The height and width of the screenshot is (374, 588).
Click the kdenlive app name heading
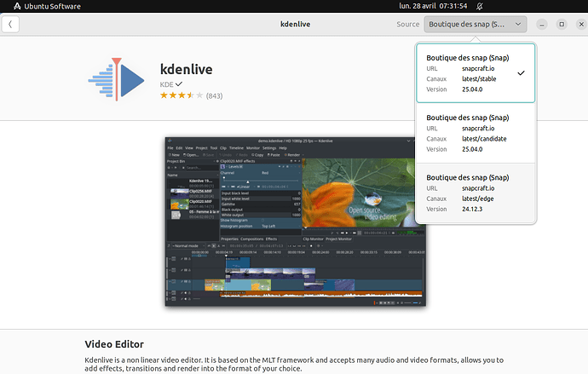pyautogui.click(x=187, y=69)
